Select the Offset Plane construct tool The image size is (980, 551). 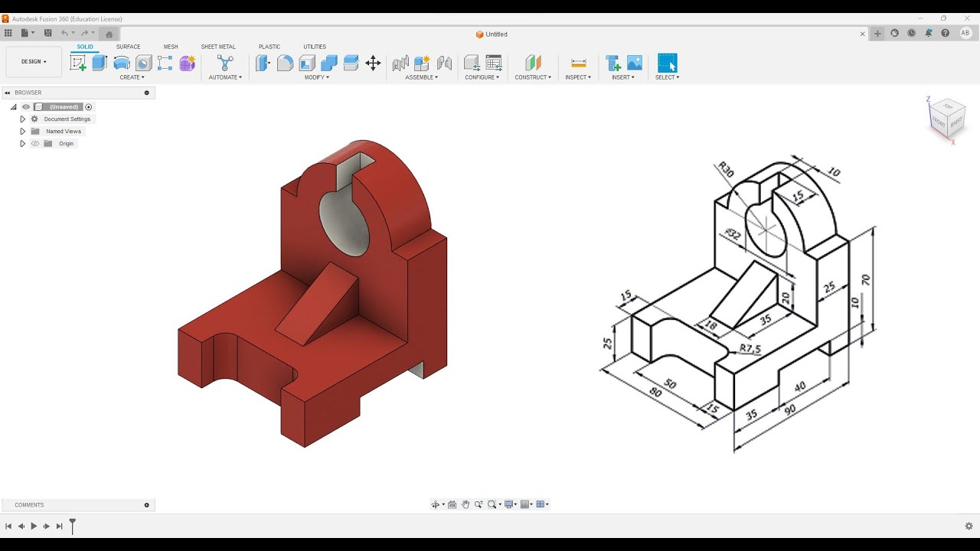point(533,64)
